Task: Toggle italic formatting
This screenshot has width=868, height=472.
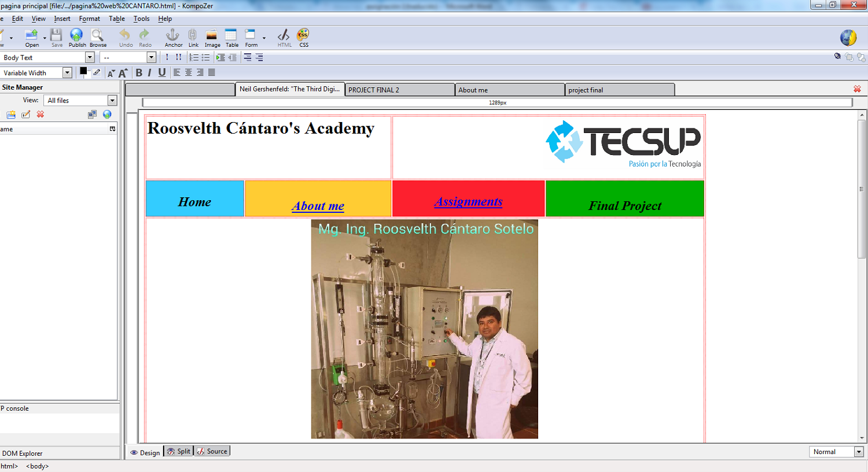Action: pyautogui.click(x=149, y=72)
